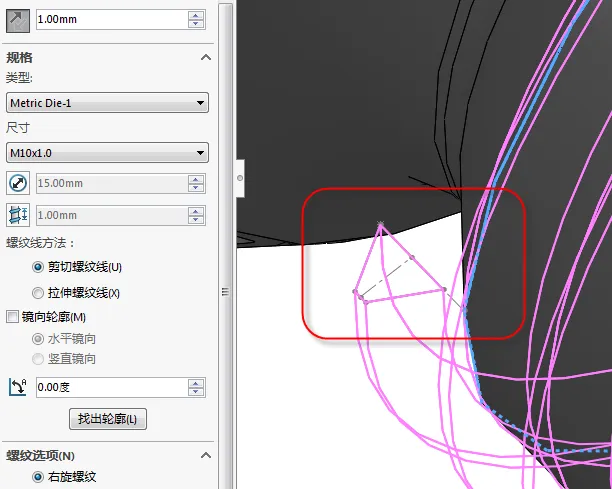Select 剪切螺纹线(U) radio option
Image resolution: width=612 pixels, height=489 pixels.
[x=38, y=267]
